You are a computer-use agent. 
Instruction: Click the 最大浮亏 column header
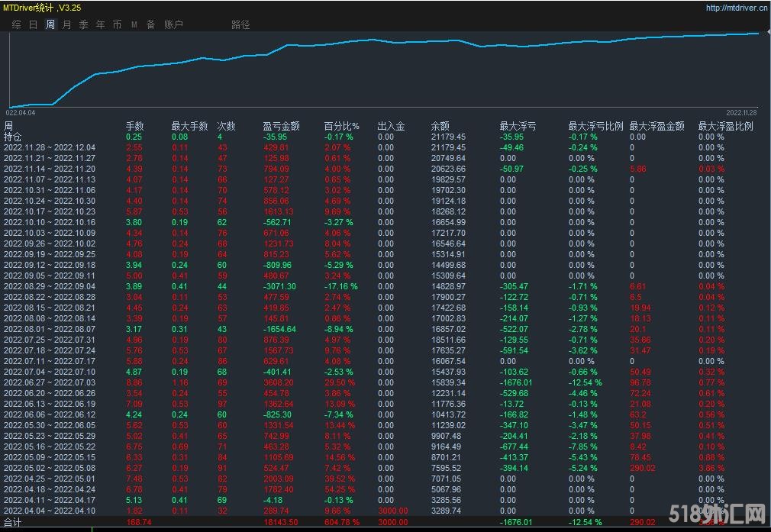click(x=518, y=126)
